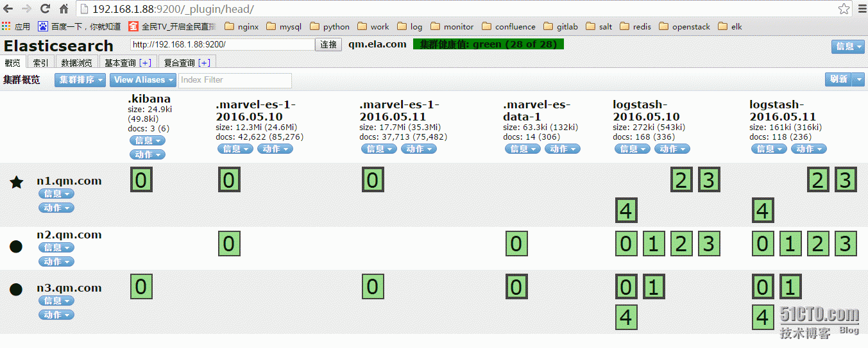
Task: Select .kibana shard 0 on n1.qm.com
Action: tap(142, 179)
